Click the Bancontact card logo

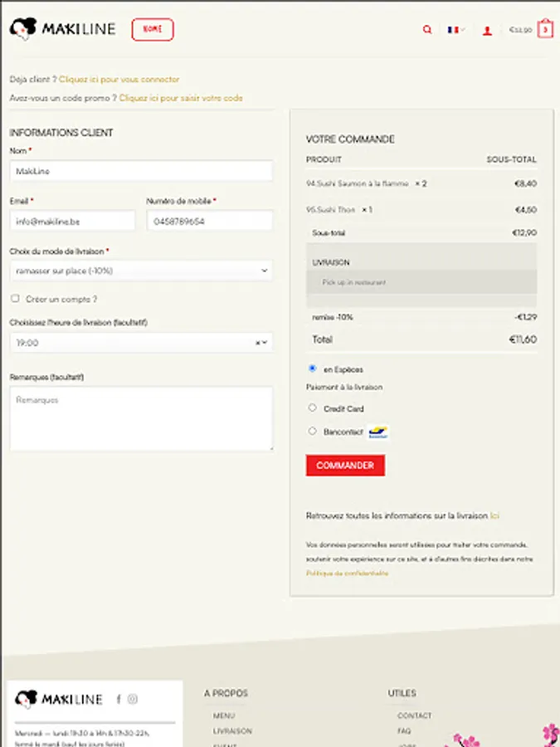[x=378, y=432]
